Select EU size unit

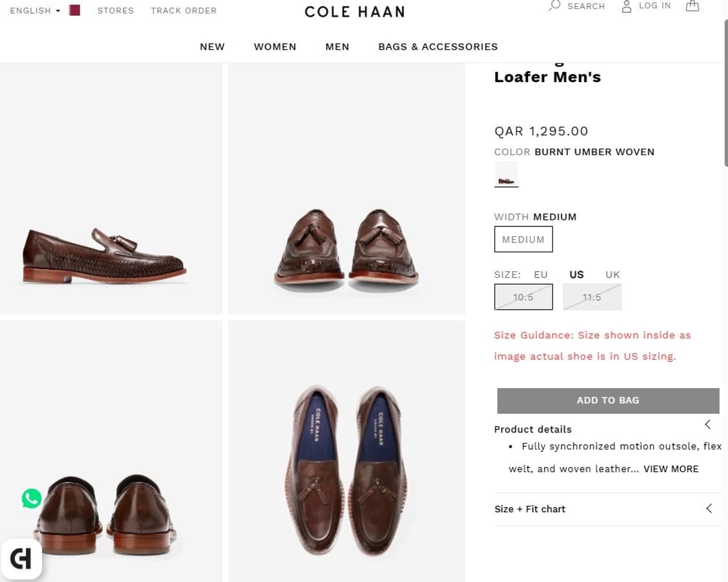[540, 274]
